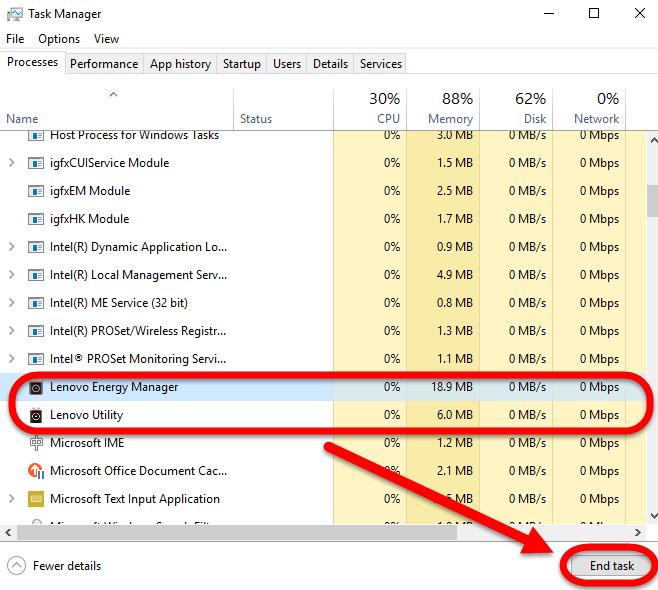Select the Microsoft IME process name
Viewport: 658px width, 590px height.
coord(87,443)
